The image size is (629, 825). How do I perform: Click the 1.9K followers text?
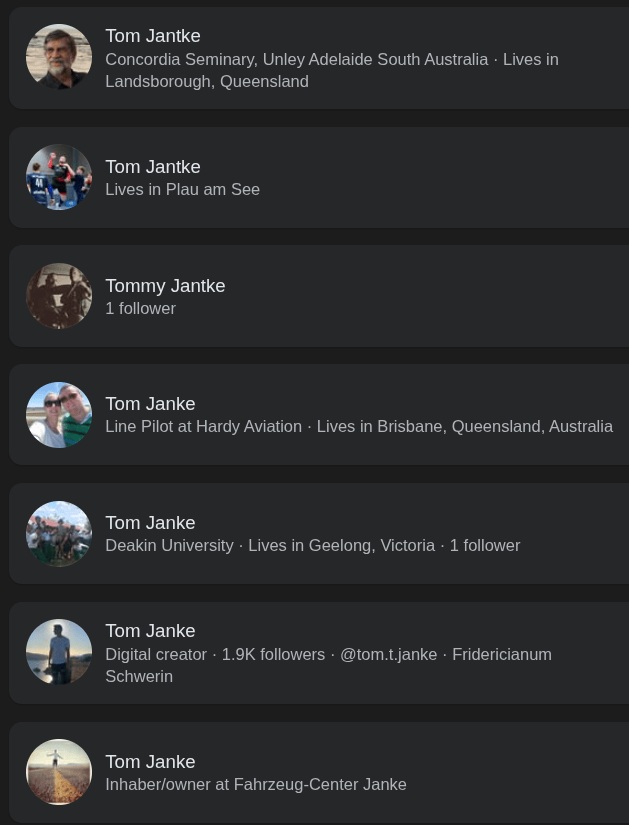pos(273,654)
